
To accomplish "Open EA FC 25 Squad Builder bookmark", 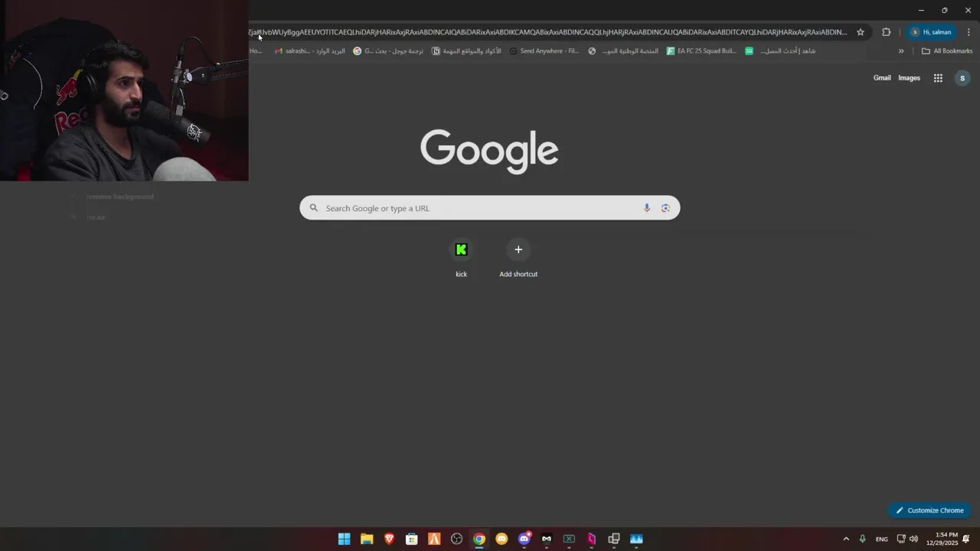I will tap(701, 51).
